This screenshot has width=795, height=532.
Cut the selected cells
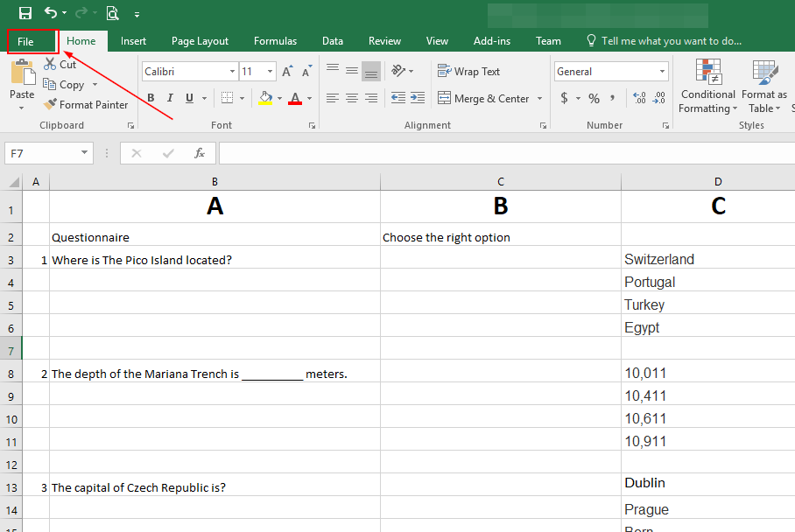(x=60, y=65)
